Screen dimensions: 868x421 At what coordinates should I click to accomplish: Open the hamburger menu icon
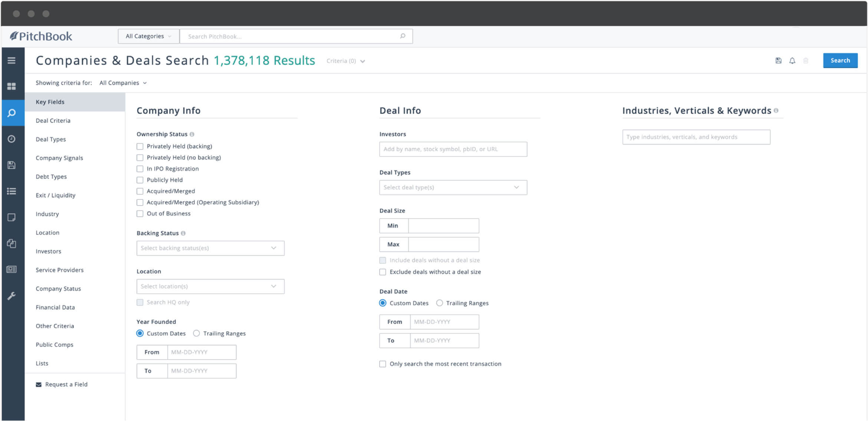[11, 60]
